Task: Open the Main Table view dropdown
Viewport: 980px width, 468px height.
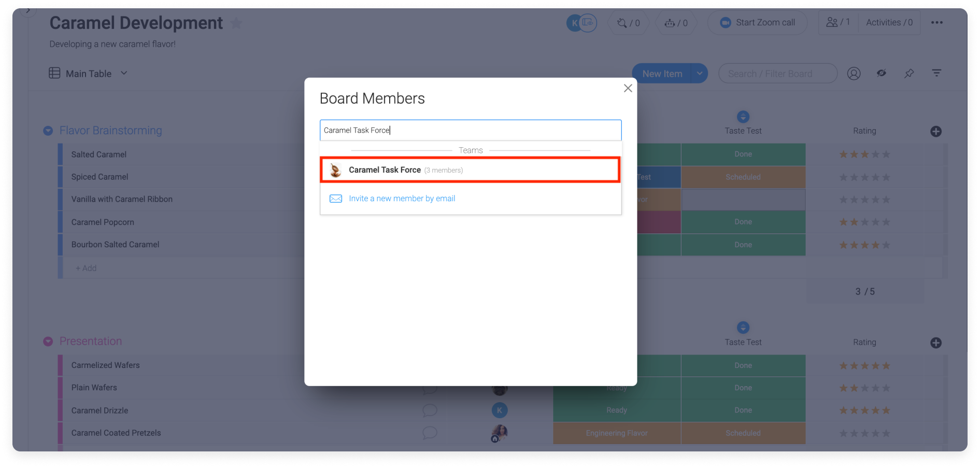Action: 124,73
